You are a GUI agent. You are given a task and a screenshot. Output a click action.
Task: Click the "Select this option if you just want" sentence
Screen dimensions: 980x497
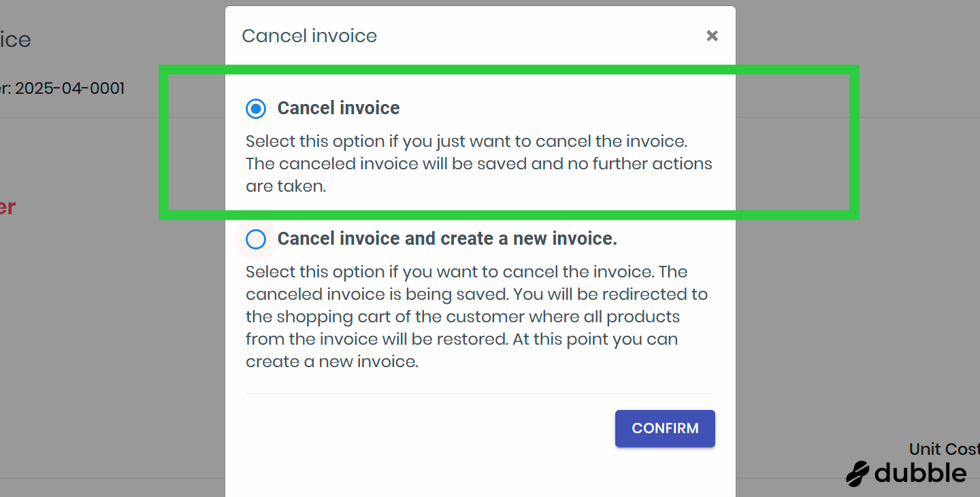click(x=466, y=141)
